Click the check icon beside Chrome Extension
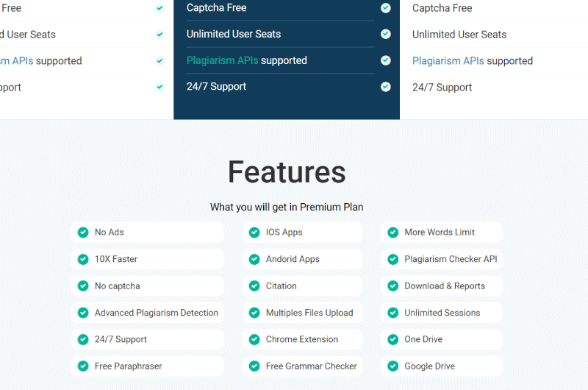Image resolution: width=588 pixels, height=390 pixels. [254, 339]
